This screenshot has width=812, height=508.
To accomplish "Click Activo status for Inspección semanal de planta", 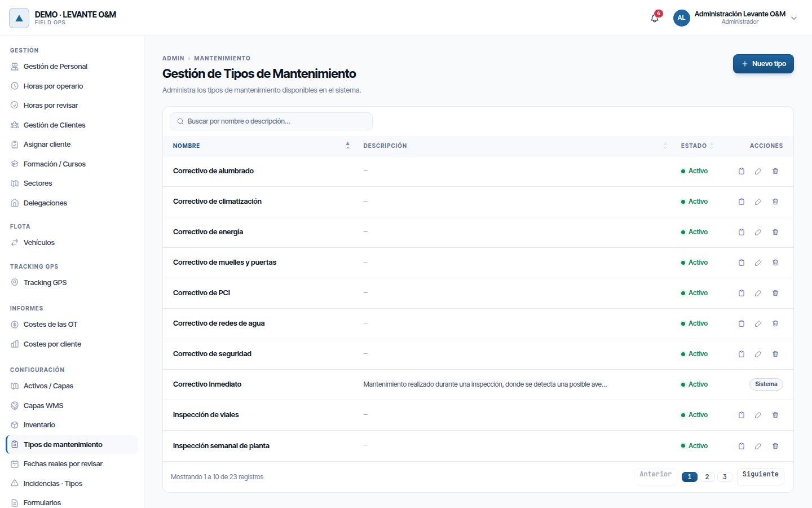I will (694, 446).
